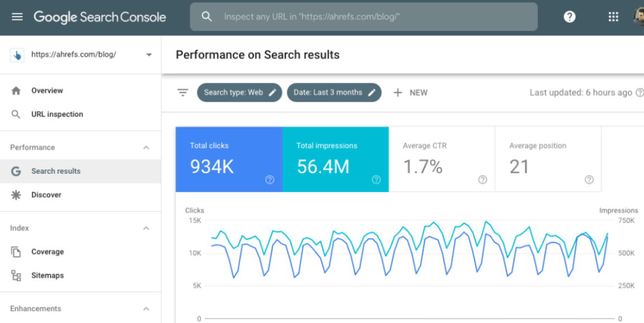Viewport: 644px width, 323px height.
Task: Click the Total clicks help icon
Action: pyautogui.click(x=269, y=179)
